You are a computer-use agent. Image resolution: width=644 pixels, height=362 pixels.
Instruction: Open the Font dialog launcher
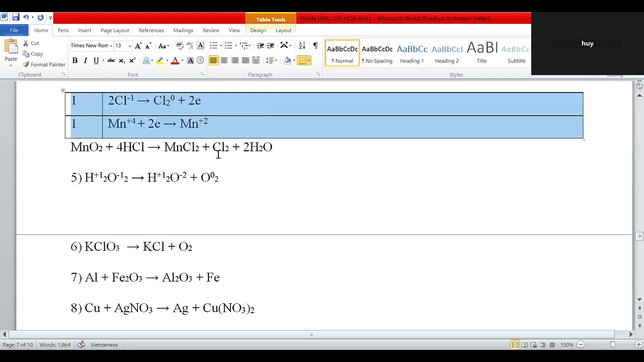202,74
